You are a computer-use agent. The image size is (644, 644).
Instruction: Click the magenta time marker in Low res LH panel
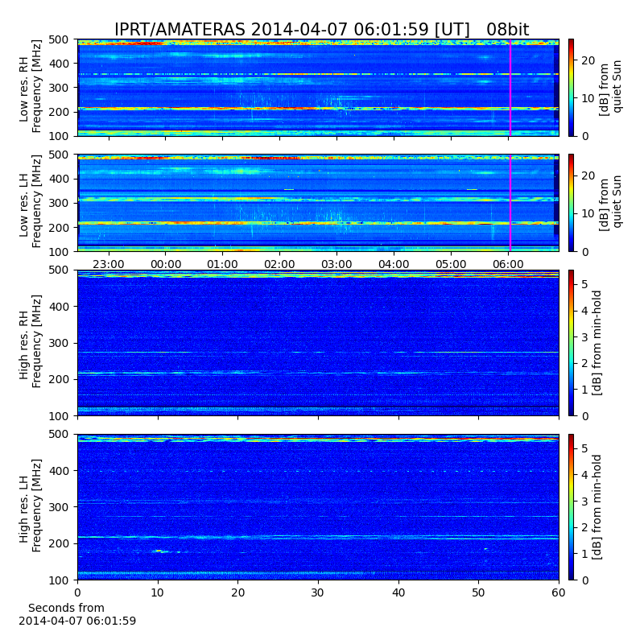coord(510,203)
